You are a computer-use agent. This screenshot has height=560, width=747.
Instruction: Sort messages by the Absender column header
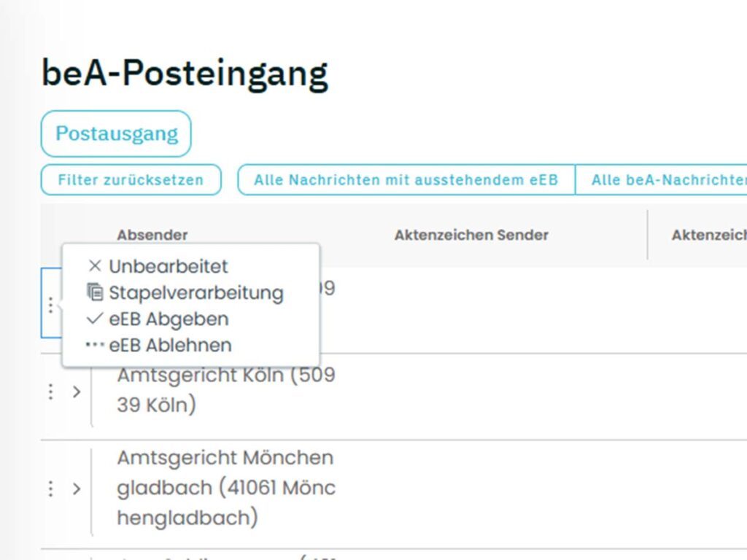coord(153,235)
